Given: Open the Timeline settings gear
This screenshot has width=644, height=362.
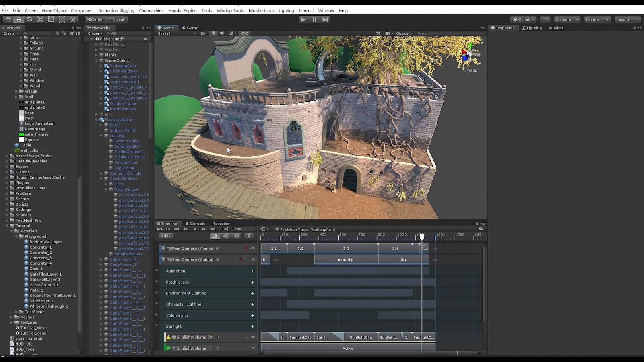Looking at the screenshot, I should tap(481, 229).
